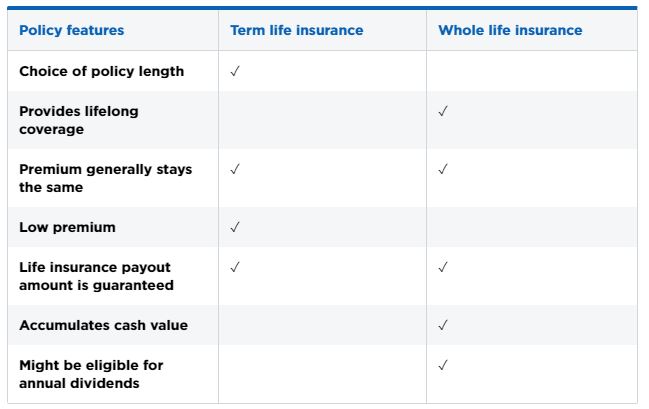Select the Low premium row label
Screen dimensions: 649x409
point(67,227)
